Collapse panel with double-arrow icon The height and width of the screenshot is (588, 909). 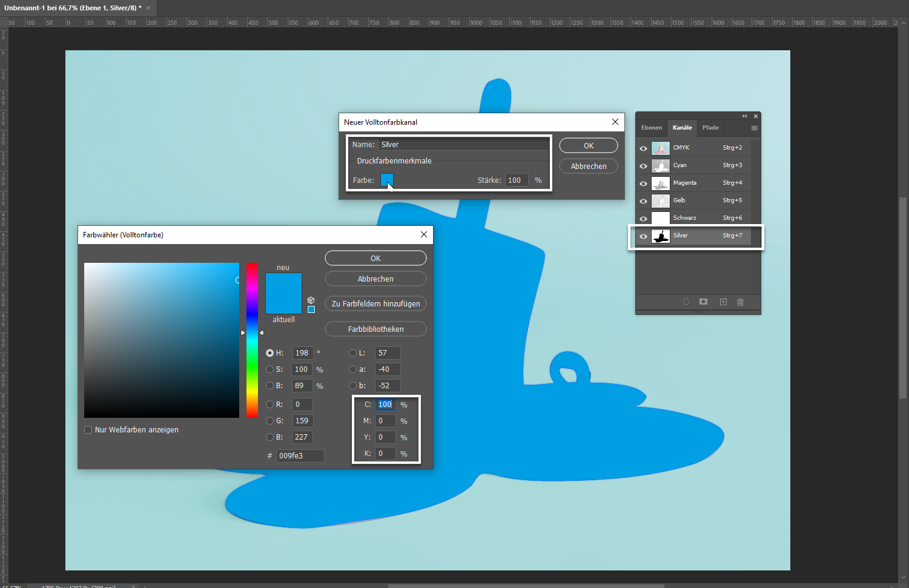point(745,116)
